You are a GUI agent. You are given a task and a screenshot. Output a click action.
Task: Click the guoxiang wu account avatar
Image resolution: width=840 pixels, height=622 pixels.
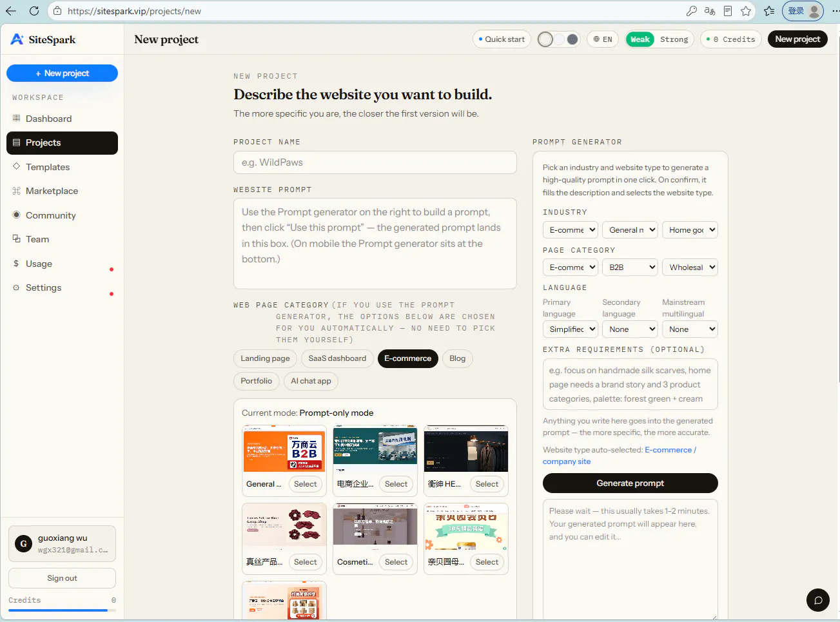point(24,544)
